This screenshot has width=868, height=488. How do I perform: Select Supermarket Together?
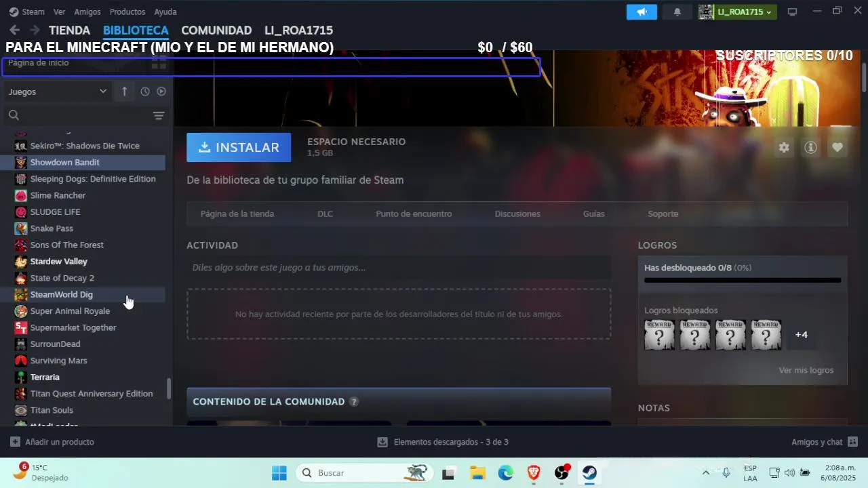tap(73, 327)
